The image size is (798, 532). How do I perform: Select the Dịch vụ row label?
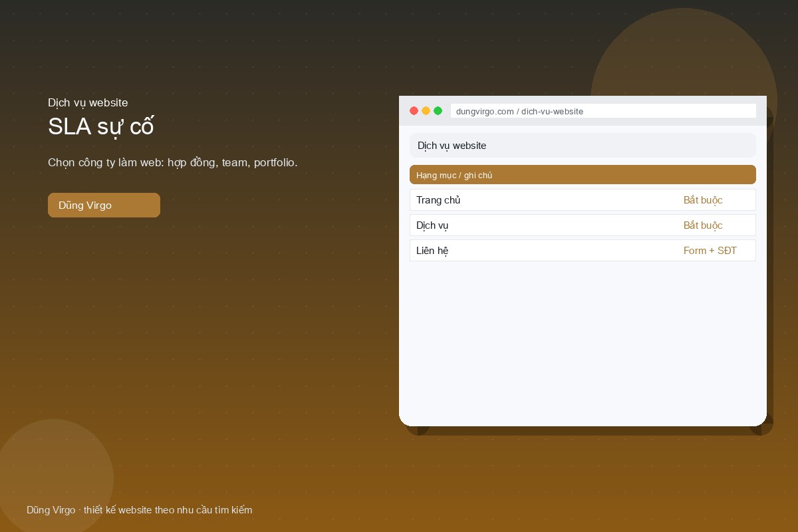pos(432,225)
